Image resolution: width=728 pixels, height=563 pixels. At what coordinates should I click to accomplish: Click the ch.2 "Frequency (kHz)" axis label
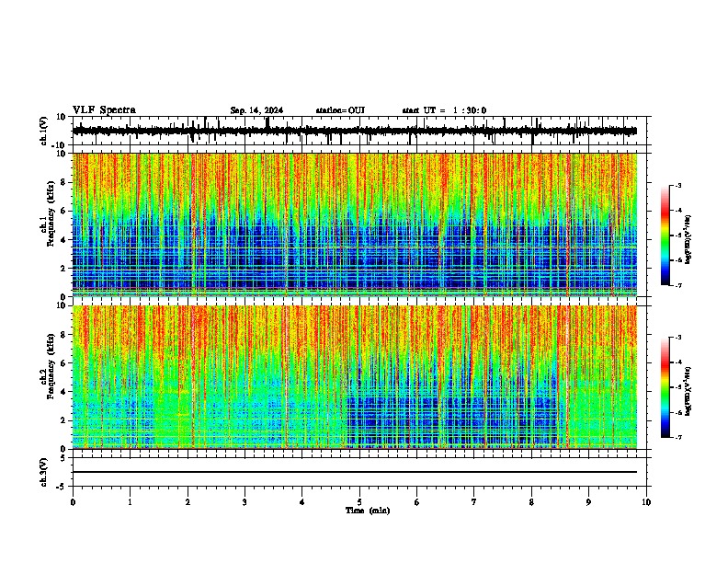51,365
